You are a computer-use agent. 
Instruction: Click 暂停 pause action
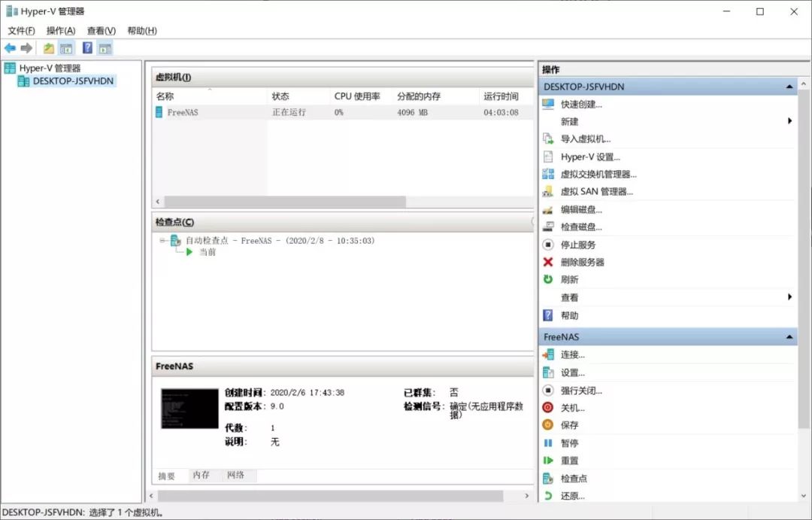[569, 443]
